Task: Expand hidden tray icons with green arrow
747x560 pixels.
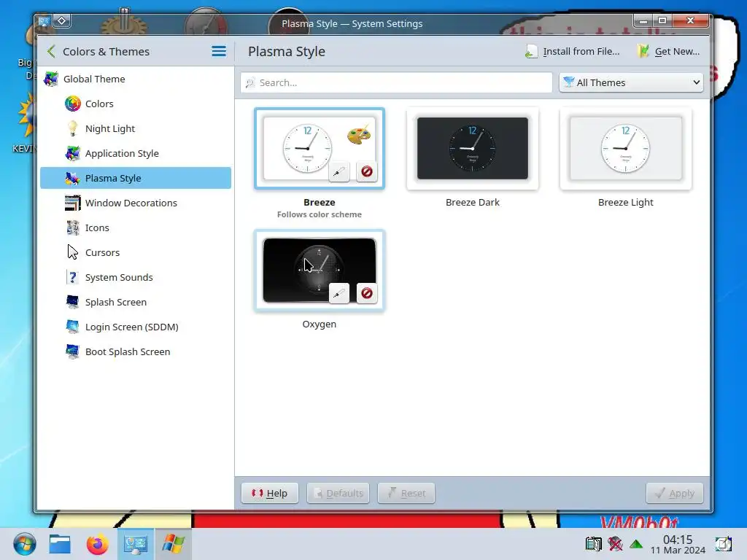Action: [x=636, y=544]
